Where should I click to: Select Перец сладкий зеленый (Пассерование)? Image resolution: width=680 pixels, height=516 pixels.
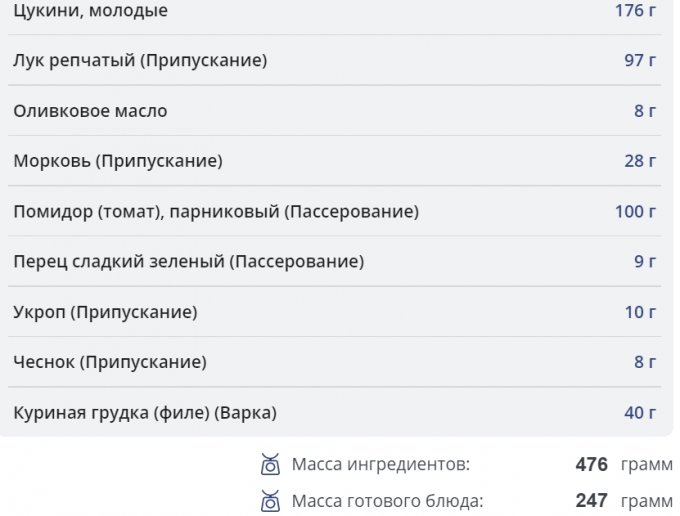point(188,262)
